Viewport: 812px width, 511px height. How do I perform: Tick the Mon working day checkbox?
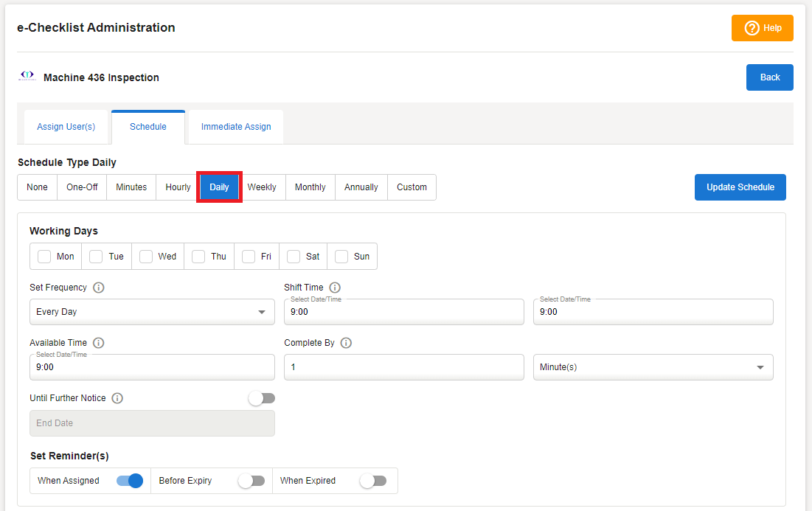point(44,257)
